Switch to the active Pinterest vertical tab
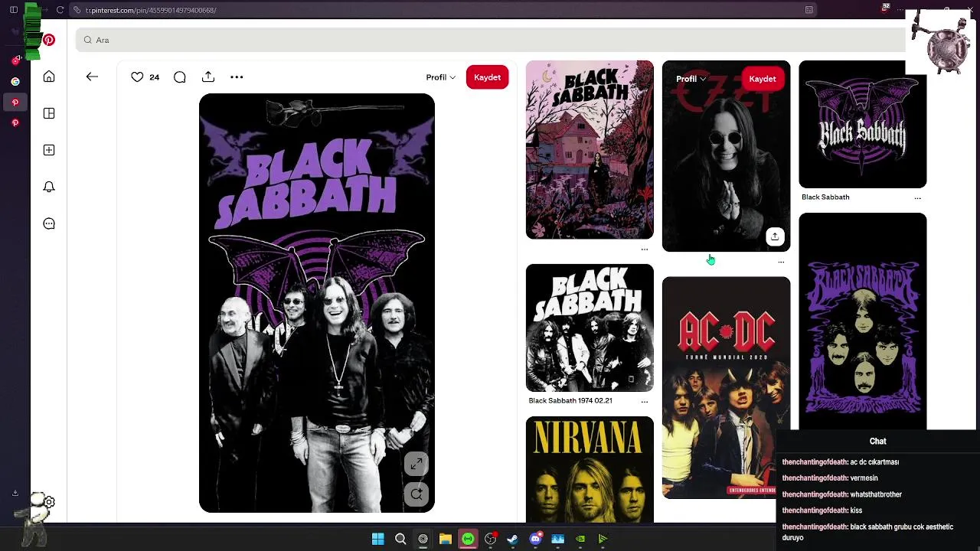The image size is (980, 551). click(15, 102)
